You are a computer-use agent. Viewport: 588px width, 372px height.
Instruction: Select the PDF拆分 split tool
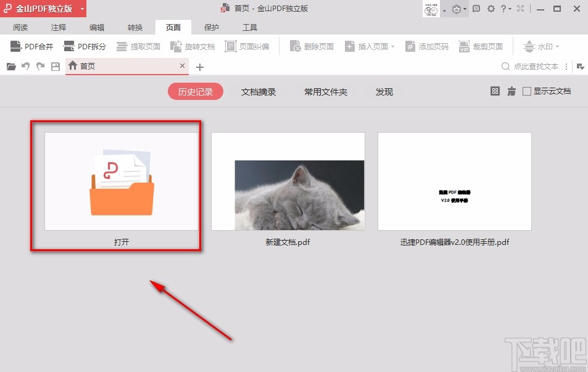click(x=83, y=46)
